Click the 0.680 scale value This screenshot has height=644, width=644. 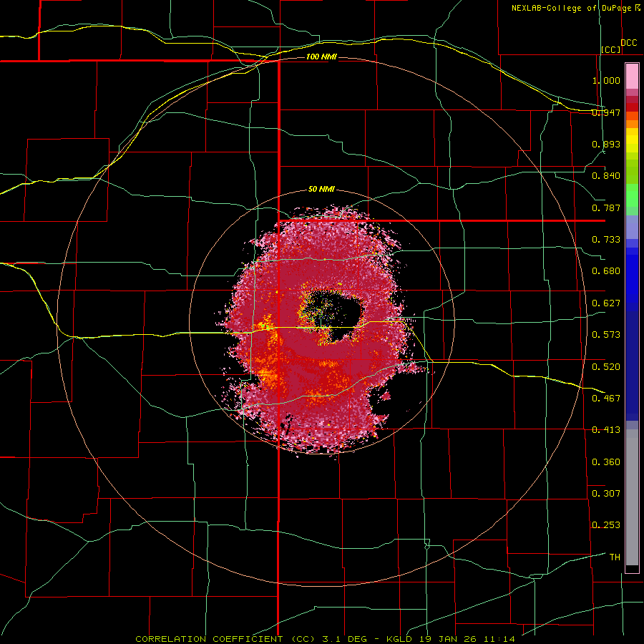(606, 271)
